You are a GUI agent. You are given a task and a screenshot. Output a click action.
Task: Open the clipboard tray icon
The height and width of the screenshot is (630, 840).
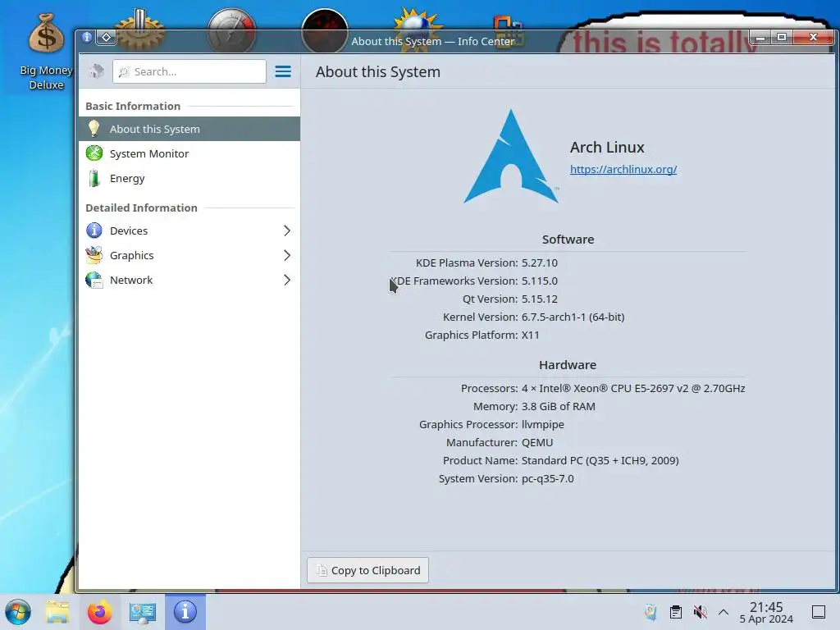point(676,612)
